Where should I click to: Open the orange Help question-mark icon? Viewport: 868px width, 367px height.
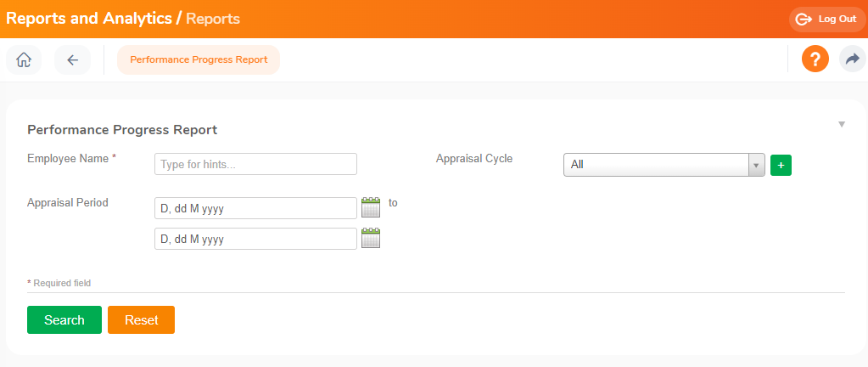[x=815, y=59]
